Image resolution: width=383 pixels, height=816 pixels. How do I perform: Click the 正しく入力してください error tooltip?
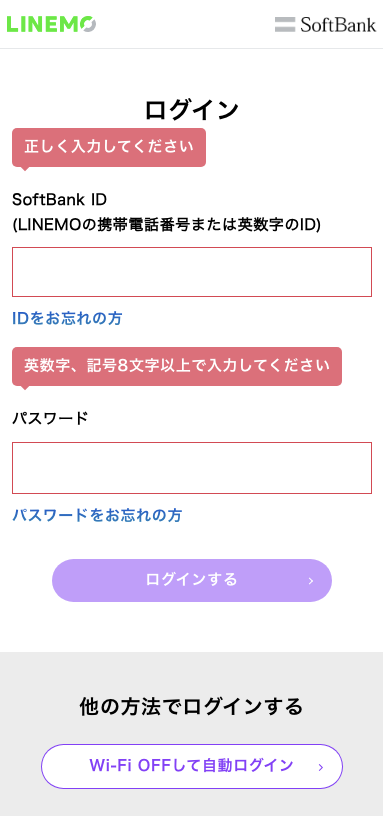pyautogui.click(x=109, y=148)
